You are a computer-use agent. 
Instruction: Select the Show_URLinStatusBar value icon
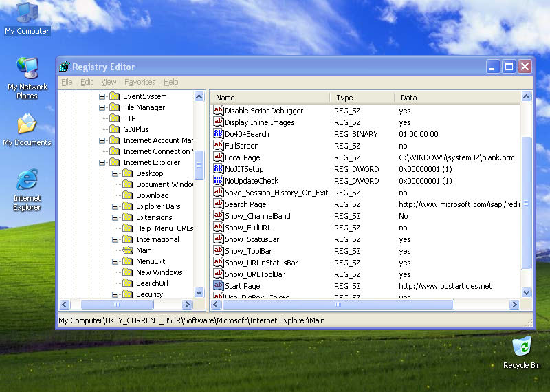point(218,263)
